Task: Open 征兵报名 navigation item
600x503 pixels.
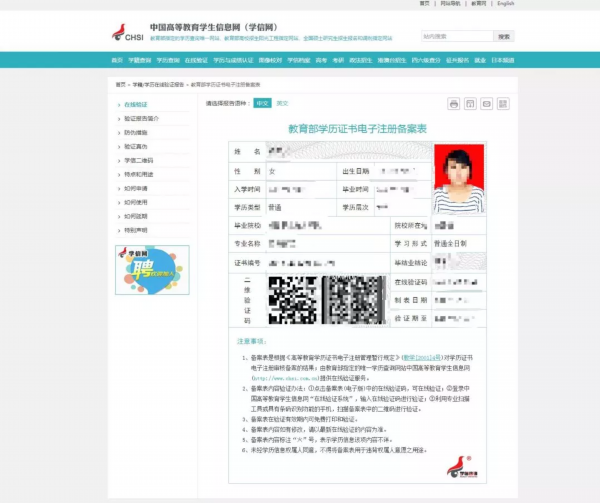Action: point(458,60)
